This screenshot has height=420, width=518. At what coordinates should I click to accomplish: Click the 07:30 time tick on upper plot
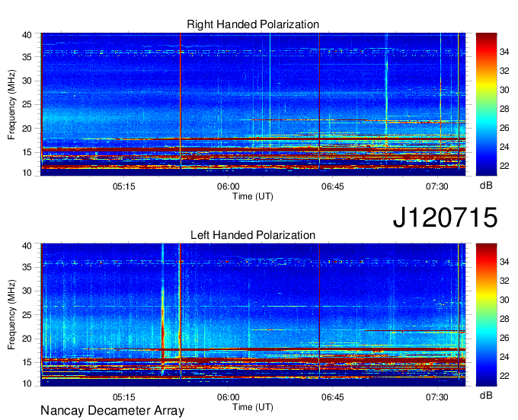click(x=437, y=186)
